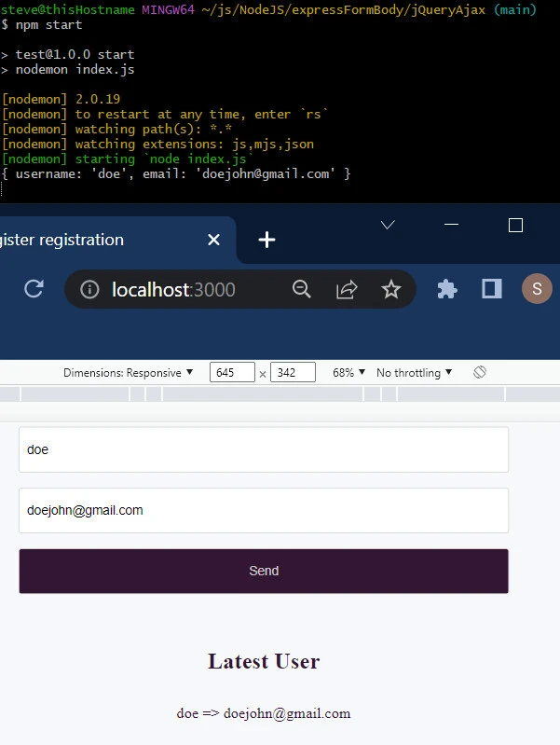This screenshot has width=560, height=745.
Task: View site information icon in address bar
Action: pos(89,290)
